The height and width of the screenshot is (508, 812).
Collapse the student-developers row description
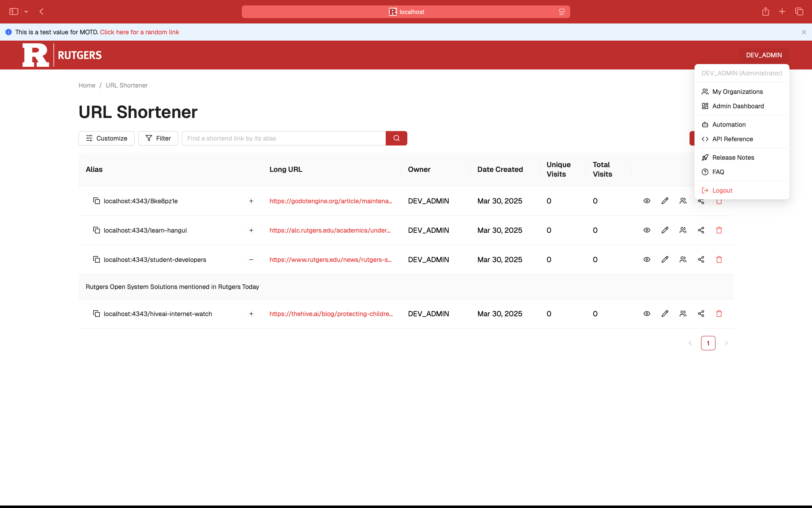click(251, 259)
